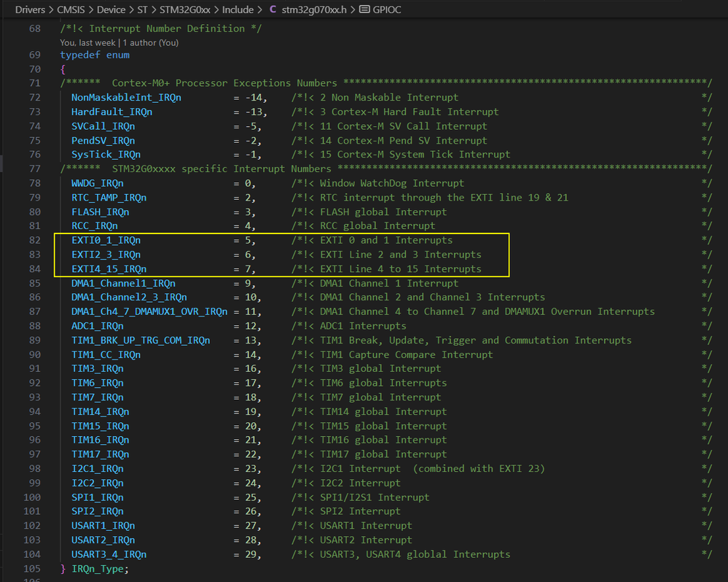Screen dimensions: 728x582
Task: Click the GPIOC symbol icon in breadcrumb
Action: (365, 10)
